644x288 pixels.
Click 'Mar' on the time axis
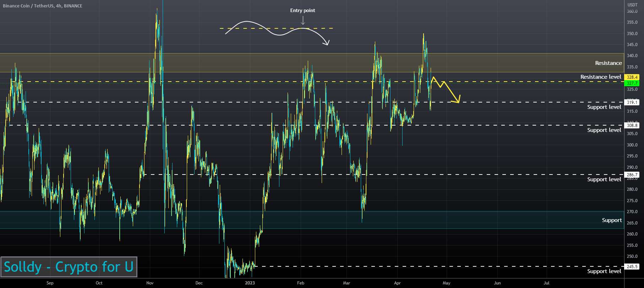click(x=346, y=283)
